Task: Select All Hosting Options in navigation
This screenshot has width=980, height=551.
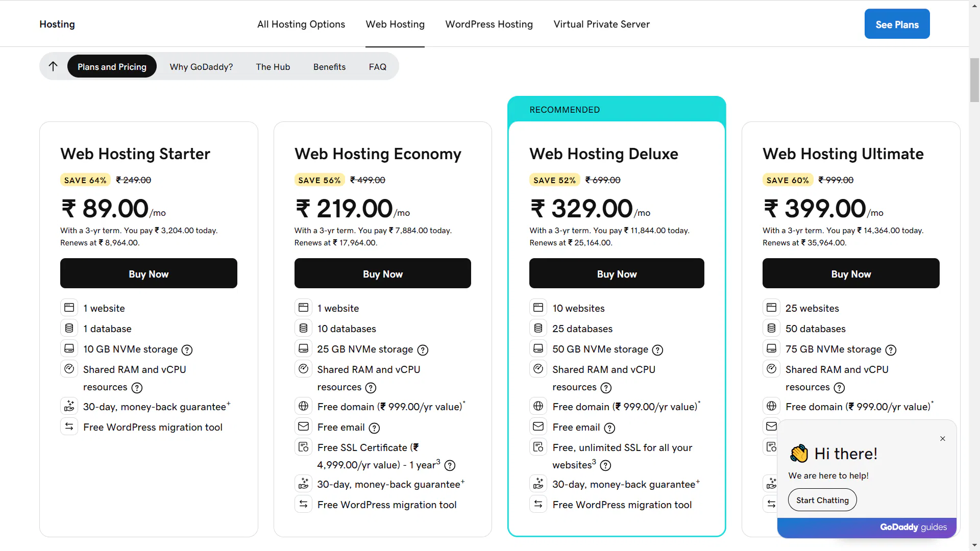Action: (301, 24)
